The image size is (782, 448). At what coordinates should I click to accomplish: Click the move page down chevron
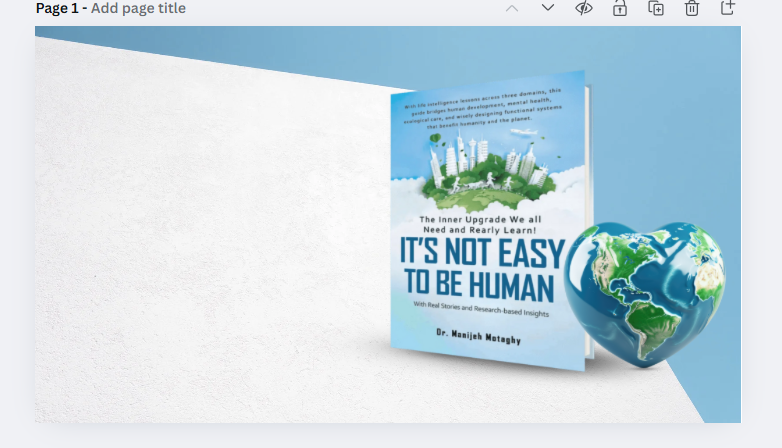click(x=548, y=8)
